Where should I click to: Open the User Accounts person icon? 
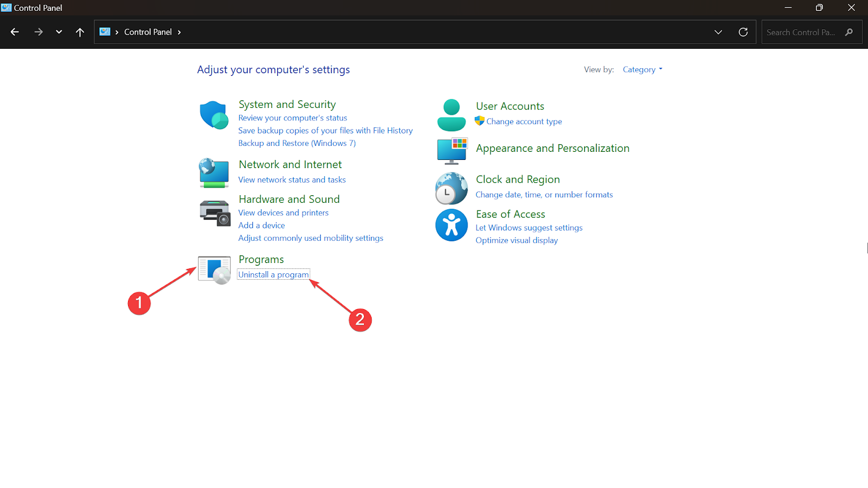(451, 115)
